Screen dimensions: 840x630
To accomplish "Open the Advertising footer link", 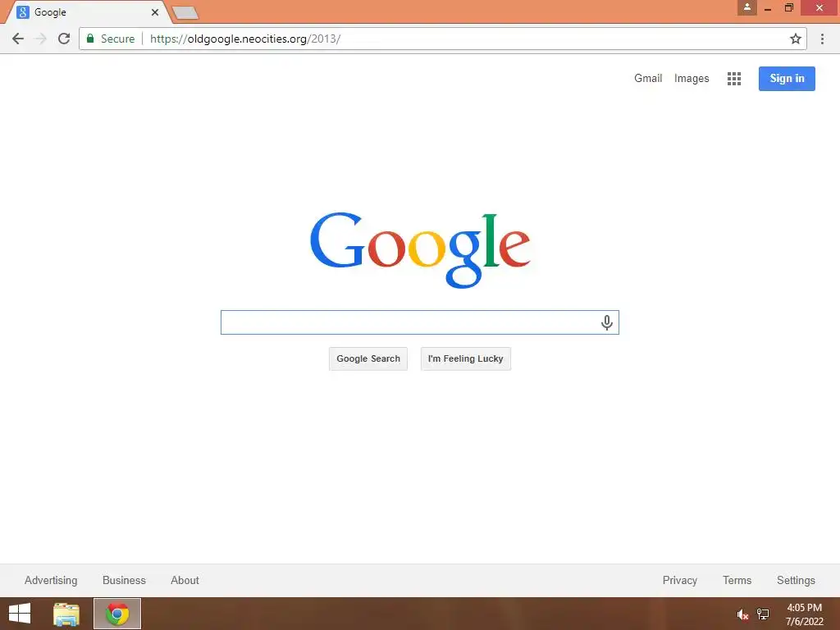I will [x=51, y=580].
